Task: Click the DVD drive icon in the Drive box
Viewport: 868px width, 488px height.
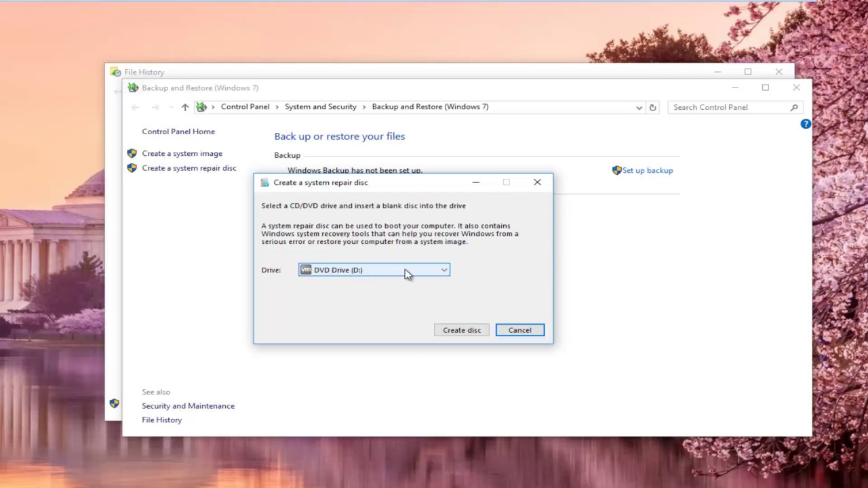Action: tap(306, 270)
